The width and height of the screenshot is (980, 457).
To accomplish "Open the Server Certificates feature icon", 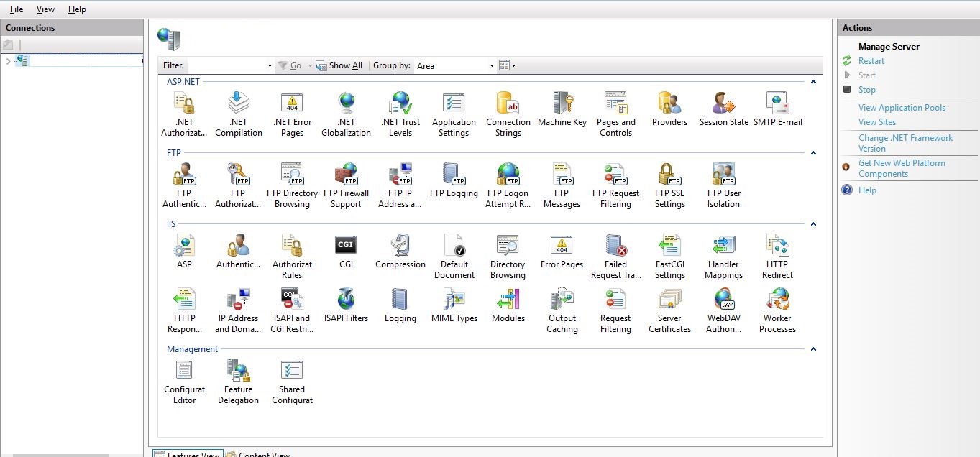I will pos(669,300).
